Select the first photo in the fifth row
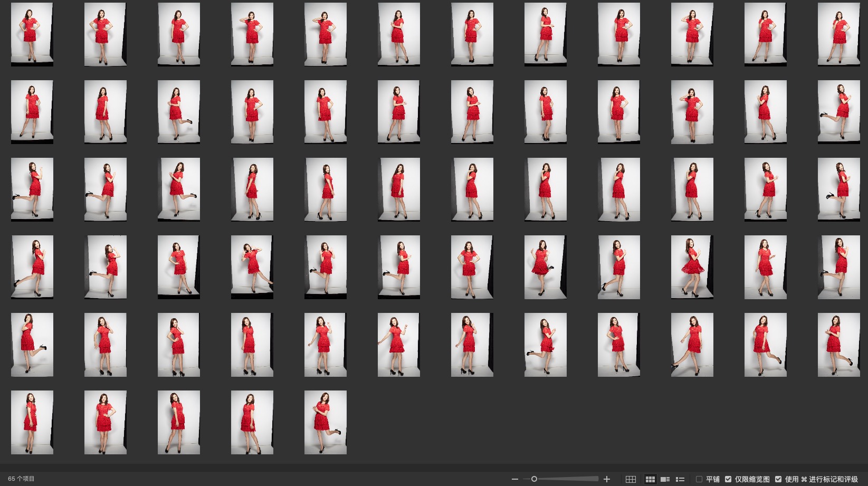The width and height of the screenshot is (868, 486). pos(32,345)
